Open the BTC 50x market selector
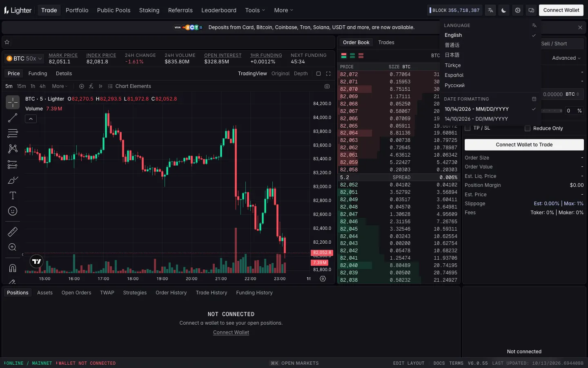588x368 pixels. pos(24,58)
